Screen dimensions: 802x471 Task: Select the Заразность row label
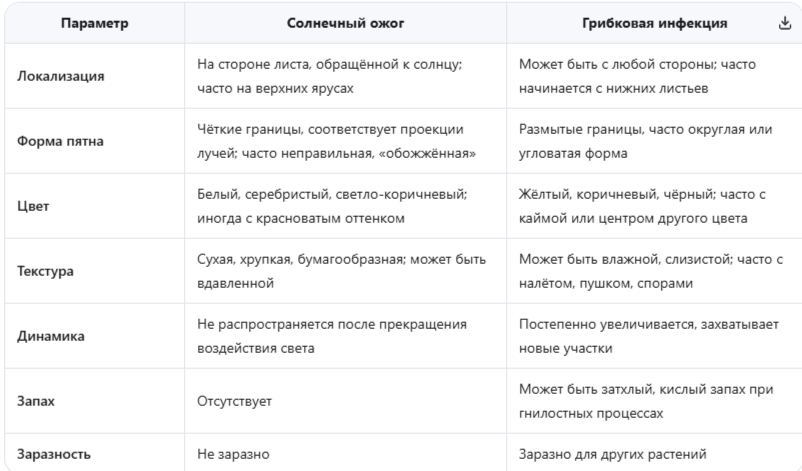tap(54, 454)
